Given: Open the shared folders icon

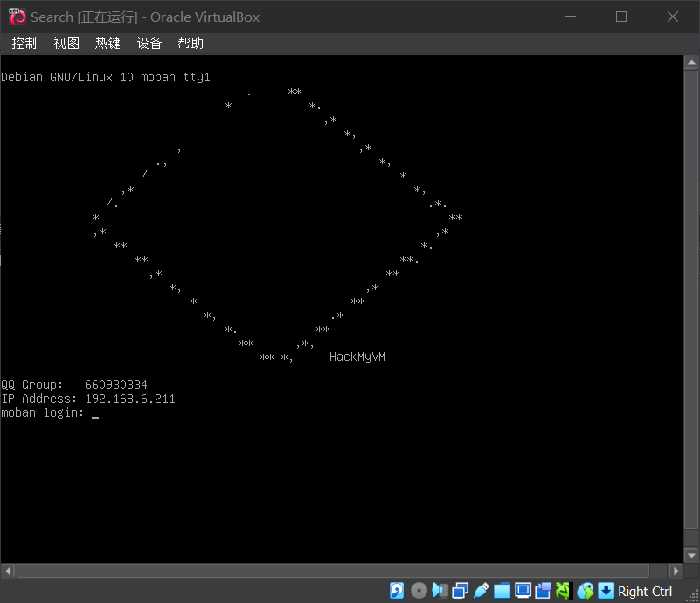Looking at the screenshot, I should point(502,591).
